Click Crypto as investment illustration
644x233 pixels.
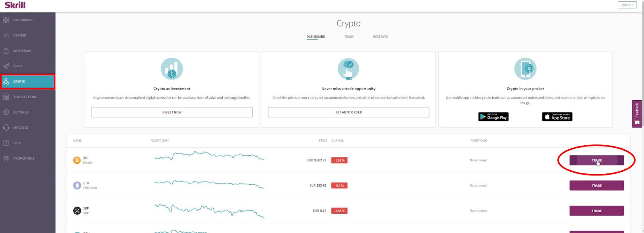click(x=172, y=69)
